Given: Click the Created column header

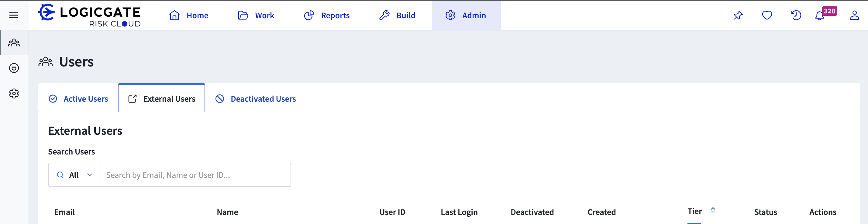Looking at the screenshot, I should [x=601, y=212].
